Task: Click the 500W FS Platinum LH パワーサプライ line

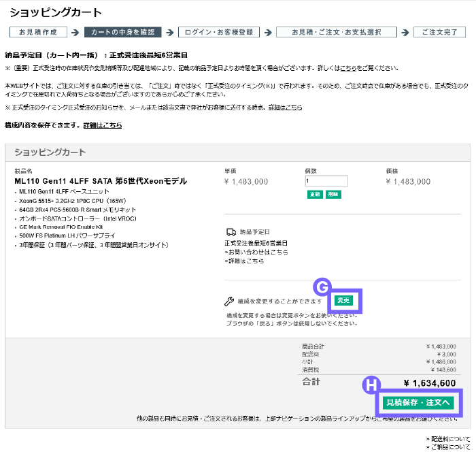Action: point(67,236)
